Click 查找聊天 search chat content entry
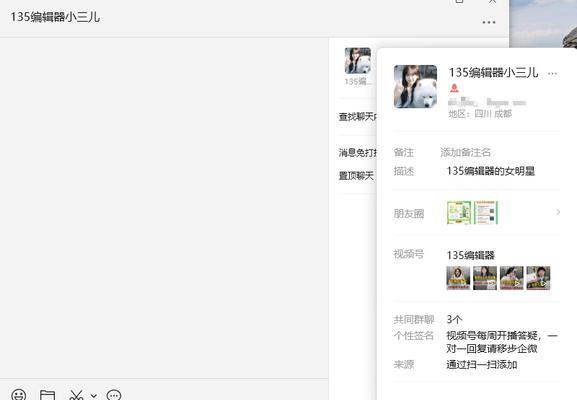Viewport: 577px width, 400px height. click(358, 117)
